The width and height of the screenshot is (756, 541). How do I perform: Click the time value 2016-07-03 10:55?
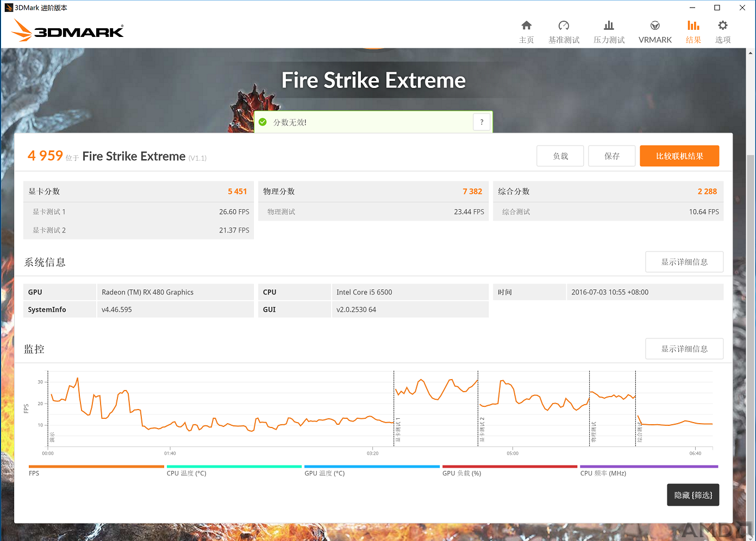pos(610,292)
